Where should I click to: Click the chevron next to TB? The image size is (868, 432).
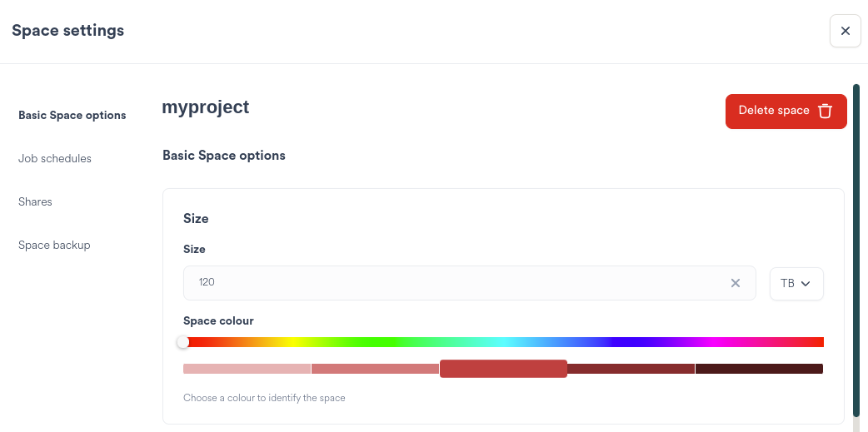(806, 283)
